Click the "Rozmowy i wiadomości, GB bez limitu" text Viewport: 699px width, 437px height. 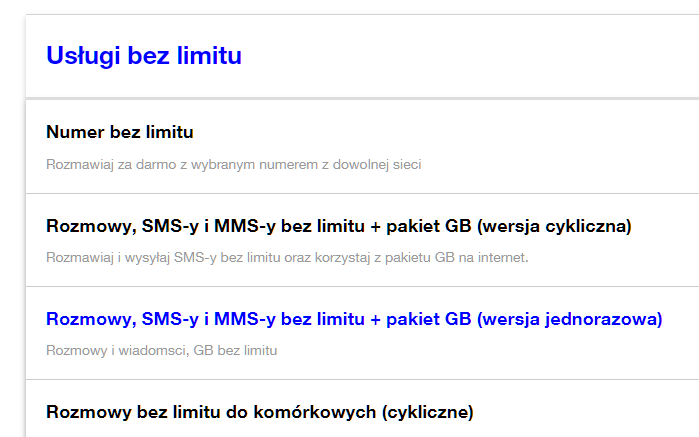click(161, 351)
